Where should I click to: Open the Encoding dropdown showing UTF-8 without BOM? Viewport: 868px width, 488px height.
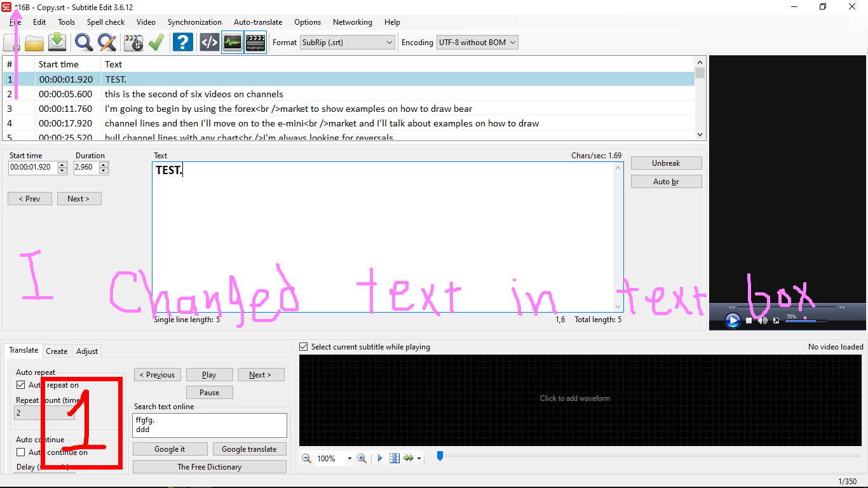(512, 42)
